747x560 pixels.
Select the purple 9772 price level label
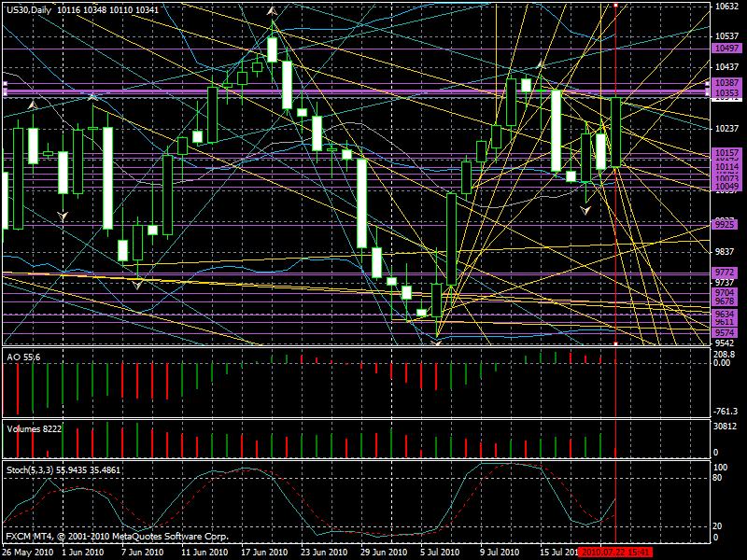725,273
